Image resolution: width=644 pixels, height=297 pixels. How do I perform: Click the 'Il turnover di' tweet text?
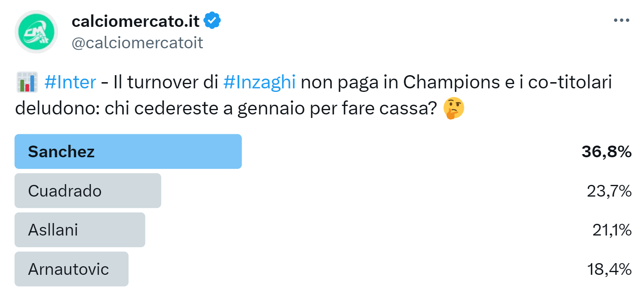coord(166,82)
